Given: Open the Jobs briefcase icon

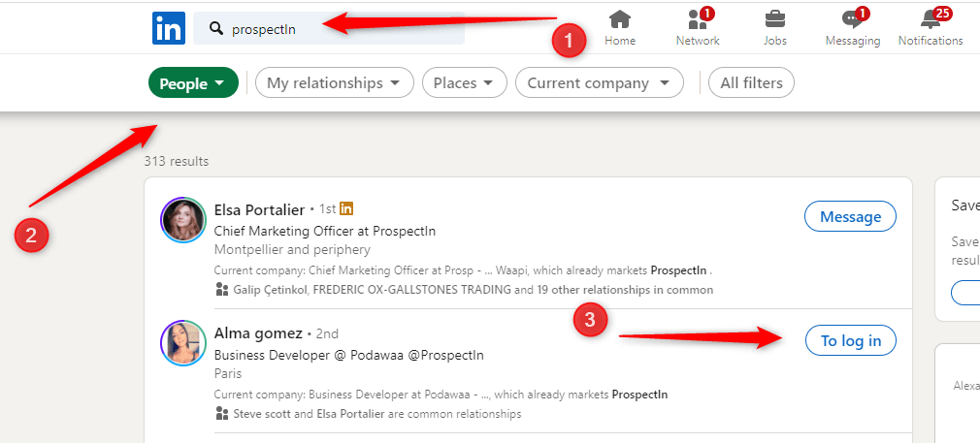Looking at the screenshot, I should pos(775,19).
